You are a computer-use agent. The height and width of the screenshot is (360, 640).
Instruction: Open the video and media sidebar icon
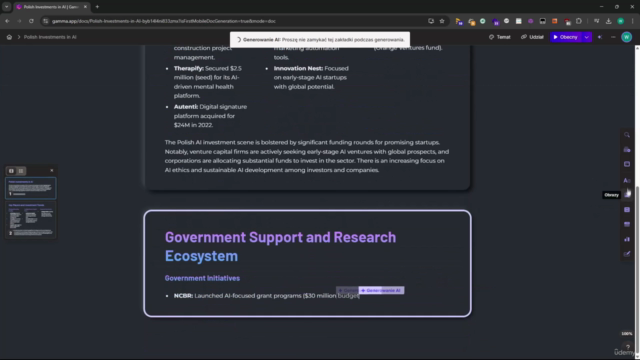click(x=627, y=209)
